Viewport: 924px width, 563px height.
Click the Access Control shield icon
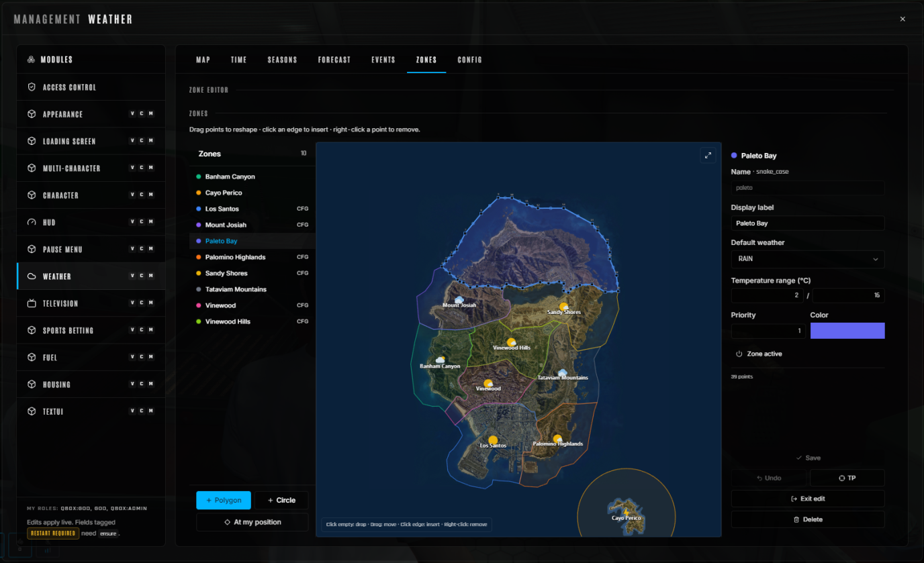(32, 87)
